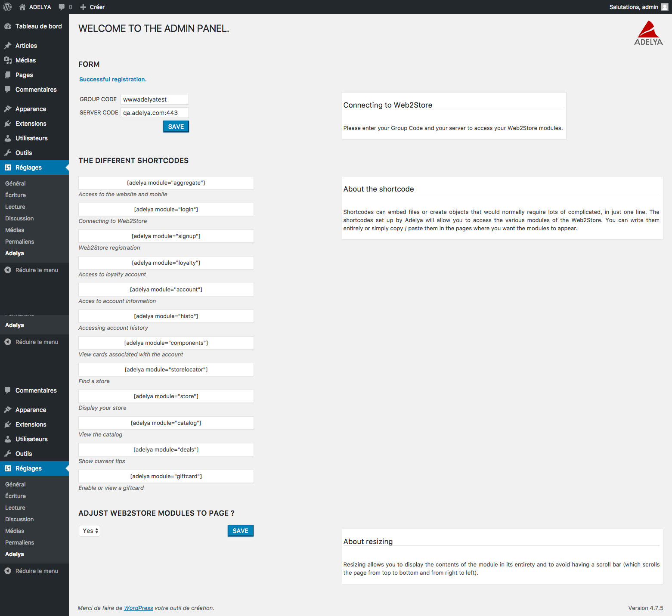Click the 'SERVER CODE' label

click(99, 112)
